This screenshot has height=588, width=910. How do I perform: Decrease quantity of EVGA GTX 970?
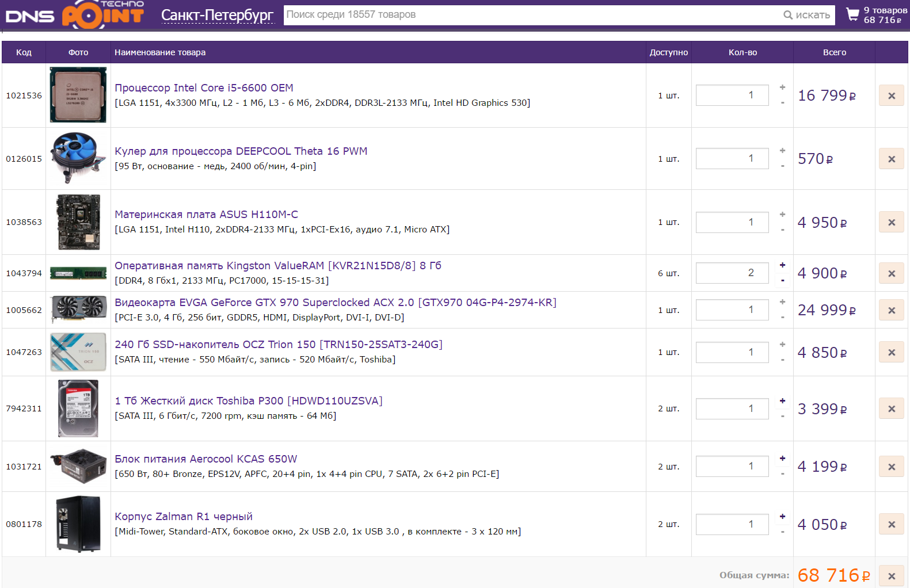coord(782,318)
